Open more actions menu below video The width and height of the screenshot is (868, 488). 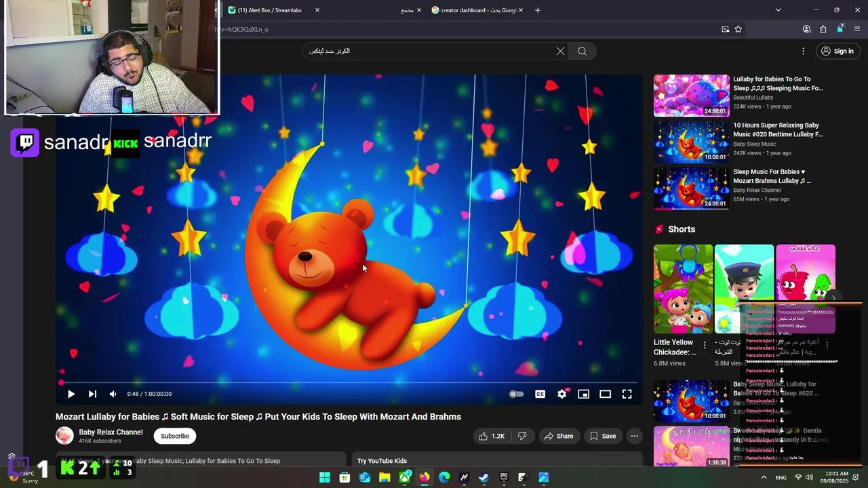(x=634, y=436)
